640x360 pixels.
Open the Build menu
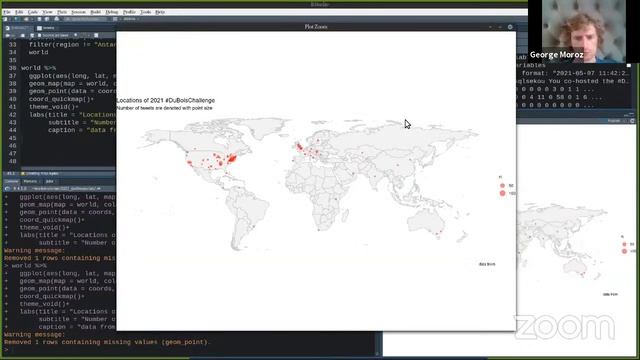[96, 12]
